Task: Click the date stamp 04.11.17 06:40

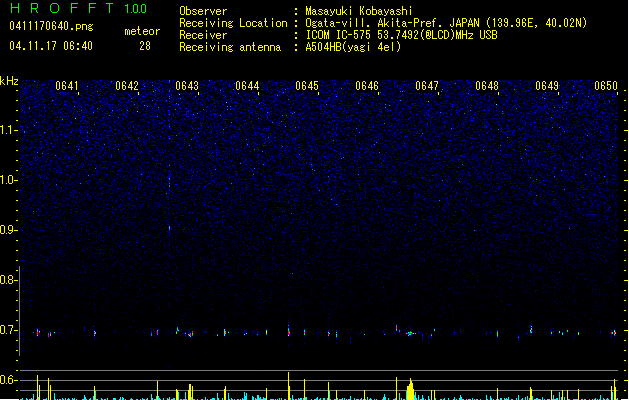Action: point(51,46)
